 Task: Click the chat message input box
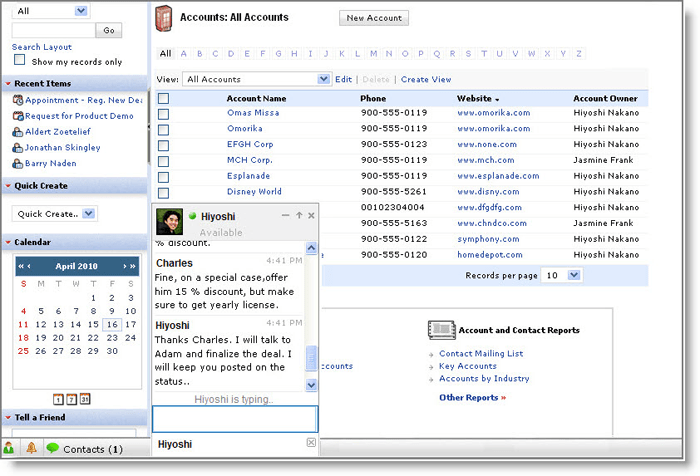tap(235, 419)
